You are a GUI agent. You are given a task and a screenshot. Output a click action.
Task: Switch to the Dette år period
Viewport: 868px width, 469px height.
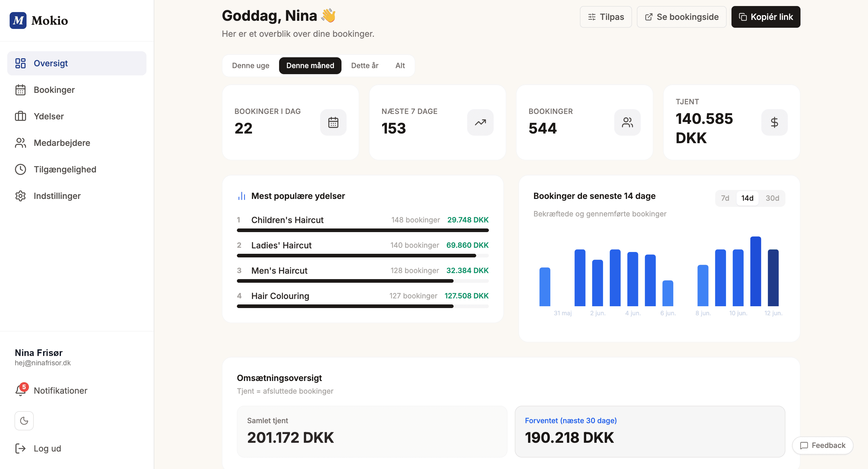click(x=365, y=65)
